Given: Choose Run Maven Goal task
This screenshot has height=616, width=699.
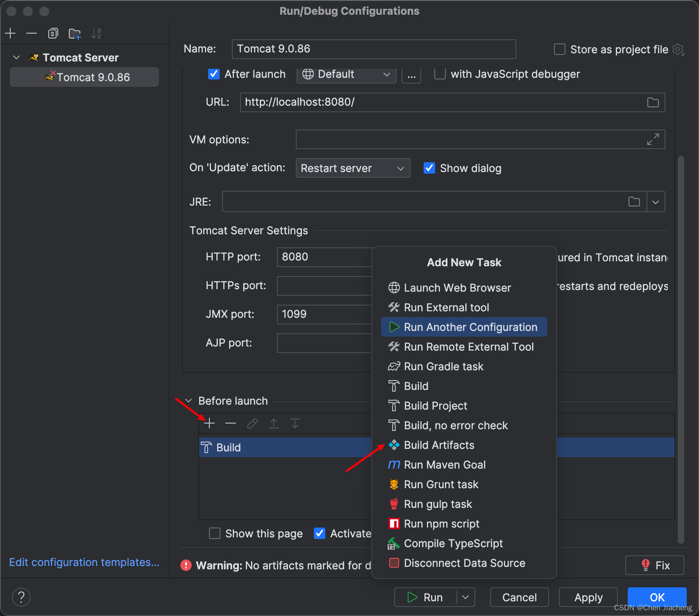Looking at the screenshot, I should pos(464,465).
